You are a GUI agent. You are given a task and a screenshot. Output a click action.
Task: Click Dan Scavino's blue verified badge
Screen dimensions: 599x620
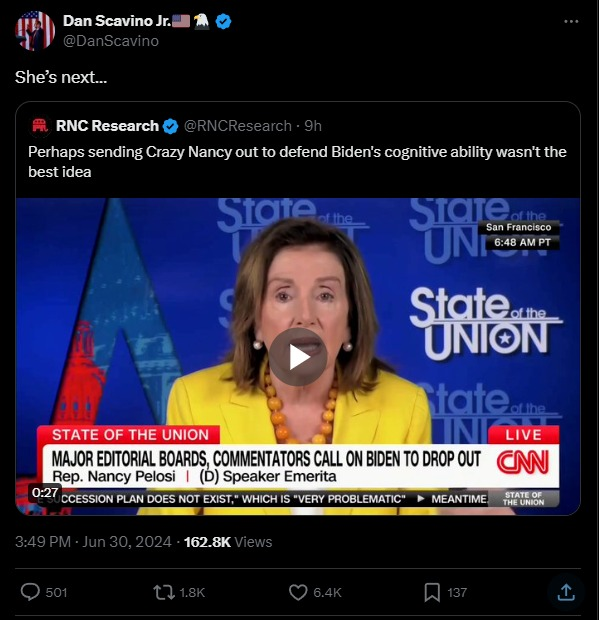pyautogui.click(x=223, y=21)
